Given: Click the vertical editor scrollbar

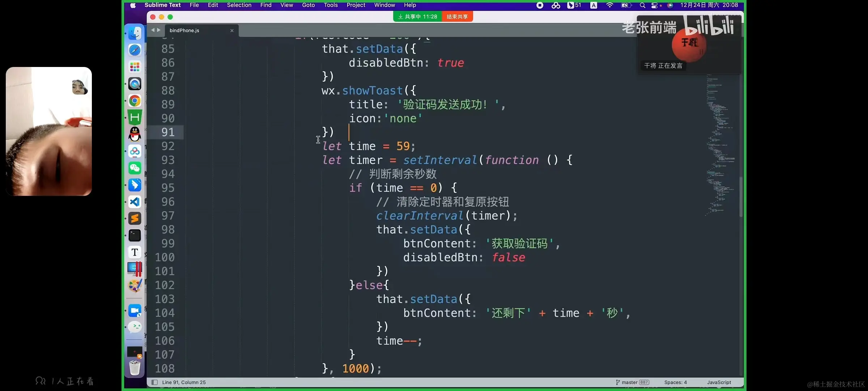Looking at the screenshot, I should coord(741,197).
